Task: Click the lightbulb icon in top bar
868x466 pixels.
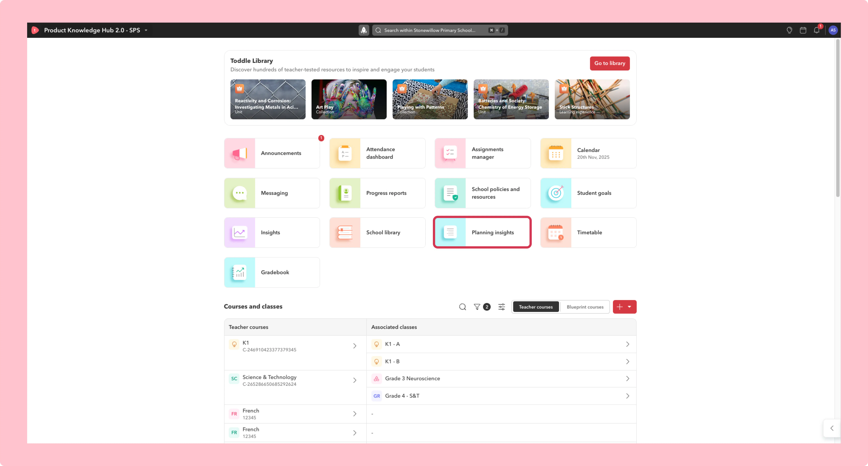Action: click(789, 30)
